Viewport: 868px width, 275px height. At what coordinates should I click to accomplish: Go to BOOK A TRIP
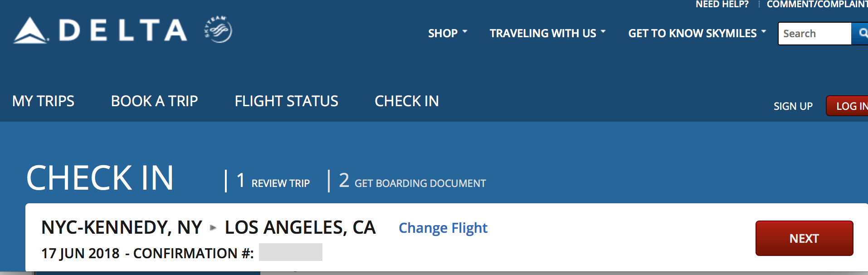[x=154, y=101]
